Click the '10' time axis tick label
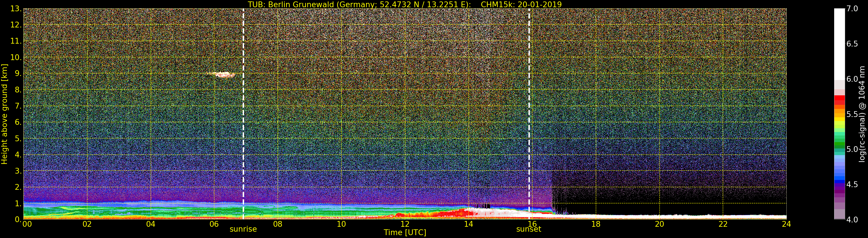 click(341, 224)
